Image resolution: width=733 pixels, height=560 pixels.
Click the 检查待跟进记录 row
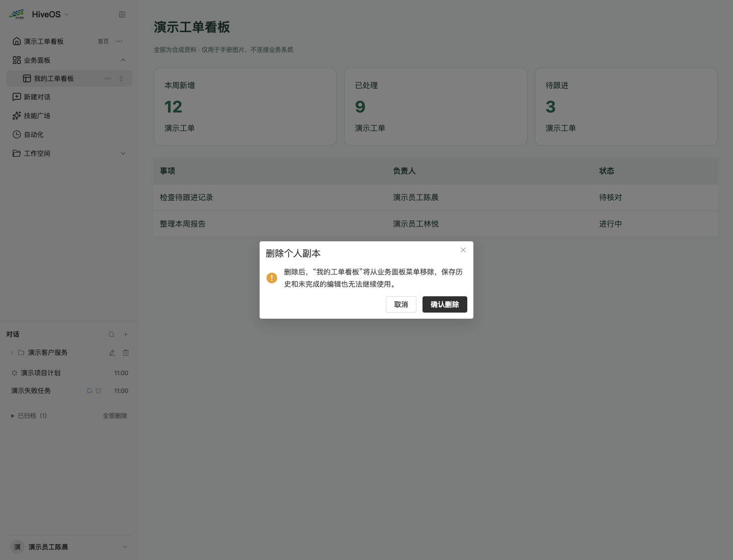[436, 198]
